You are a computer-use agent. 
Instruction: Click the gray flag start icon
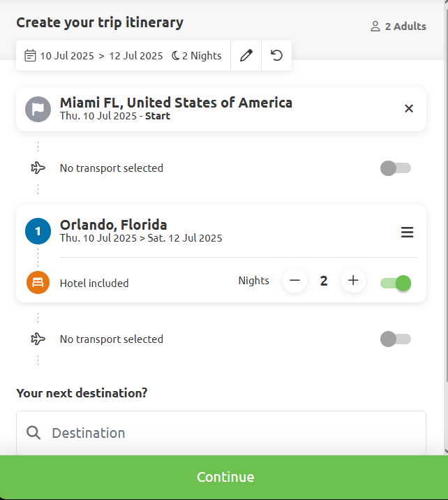(x=38, y=110)
